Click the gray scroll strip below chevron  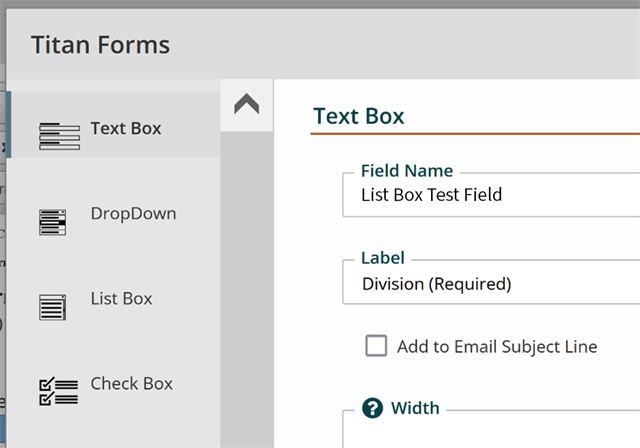pos(247,290)
